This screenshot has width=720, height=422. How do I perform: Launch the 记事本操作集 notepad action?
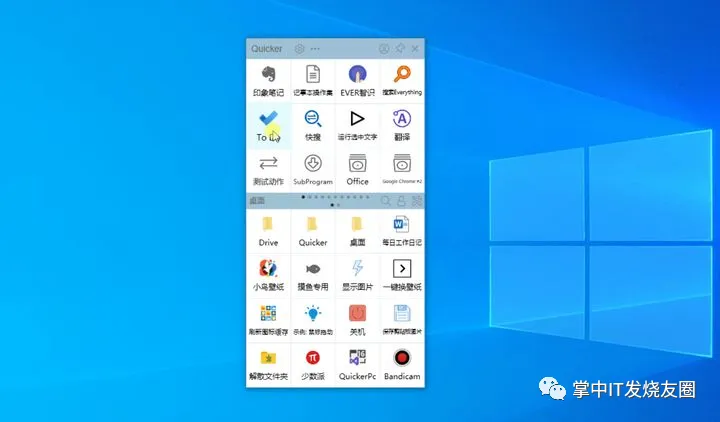pos(313,81)
